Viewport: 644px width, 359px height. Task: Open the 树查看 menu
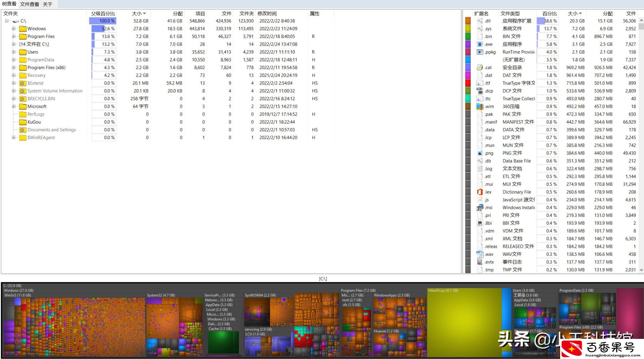coord(9,4)
